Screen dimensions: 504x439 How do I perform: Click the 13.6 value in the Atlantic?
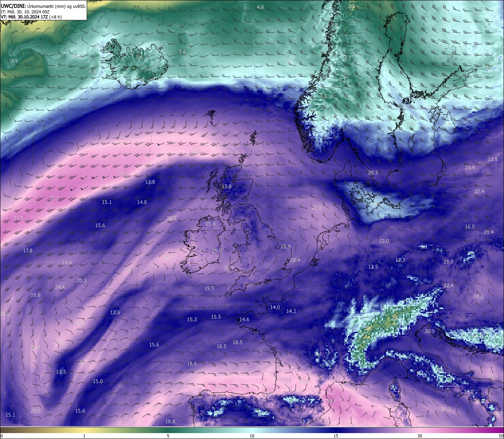tap(115, 313)
